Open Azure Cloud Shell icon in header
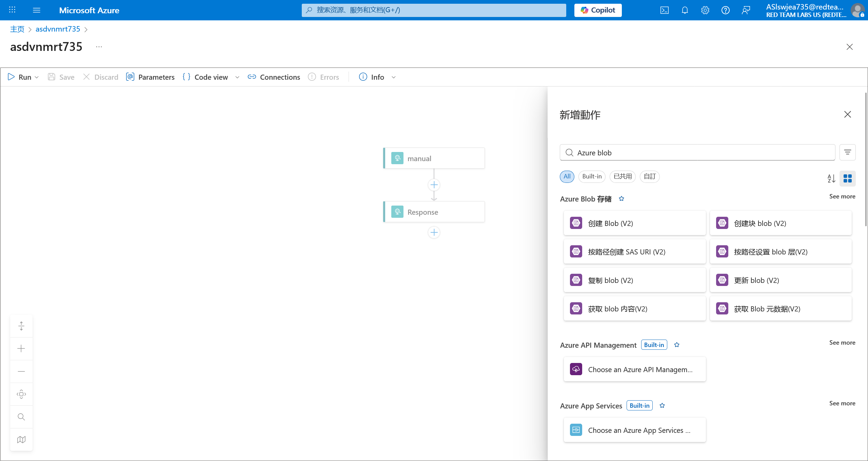The image size is (868, 461). [664, 10]
